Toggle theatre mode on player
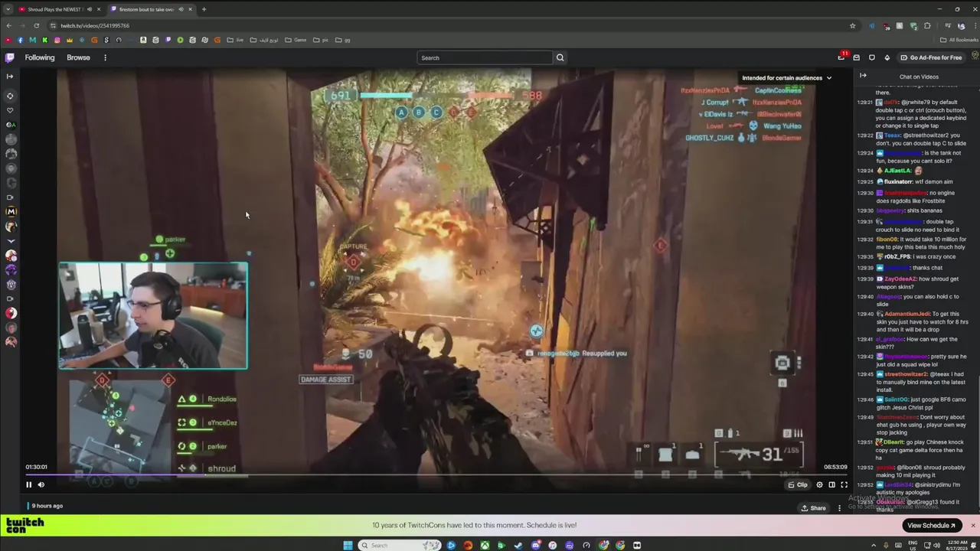The image size is (980, 551). tap(831, 484)
